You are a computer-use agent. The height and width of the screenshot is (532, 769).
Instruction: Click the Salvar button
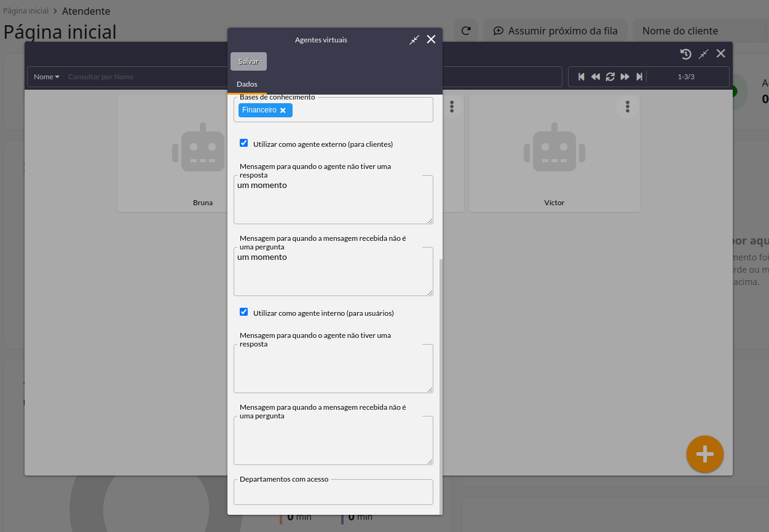(x=248, y=61)
